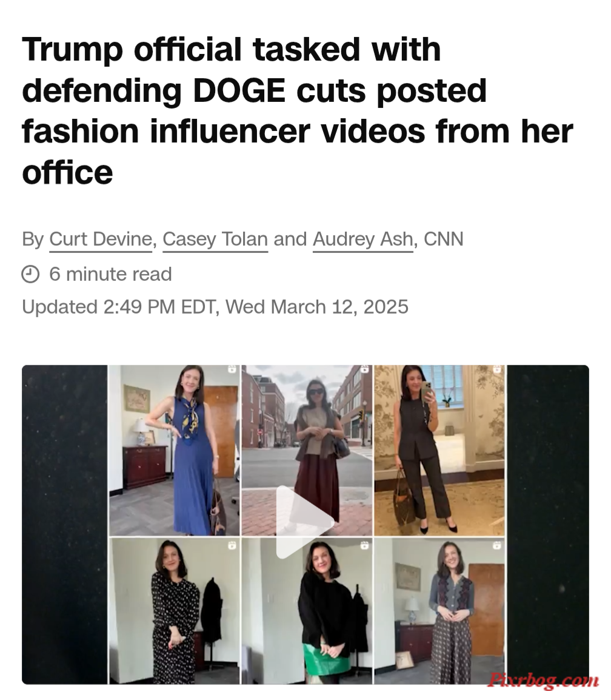Select the mirror selfie black outfit thumbnail

[439, 451]
